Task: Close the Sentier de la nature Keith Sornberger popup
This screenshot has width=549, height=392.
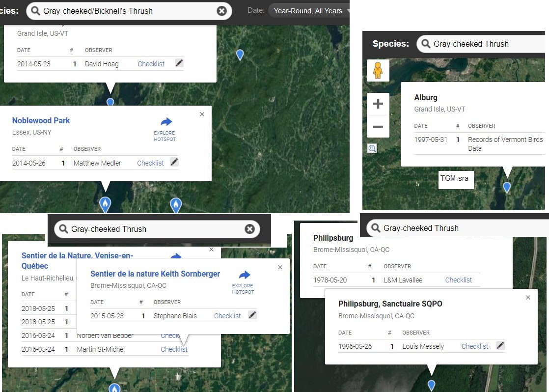Action: click(280, 267)
